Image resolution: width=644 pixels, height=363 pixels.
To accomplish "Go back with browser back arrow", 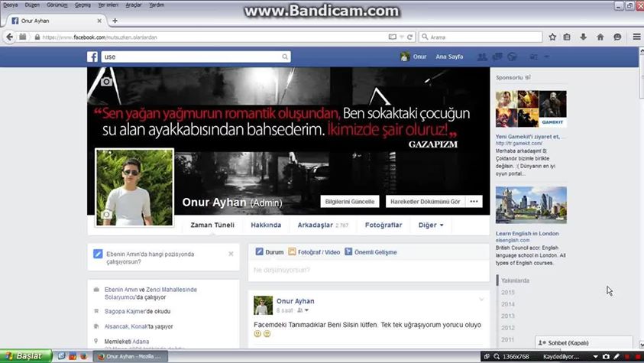I will point(9,37).
